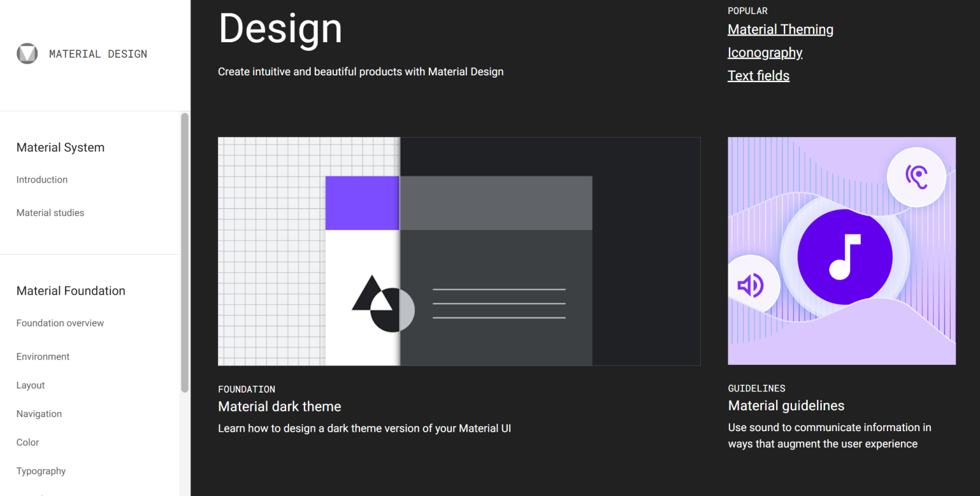Open the Material dark theme article title
This screenshot has width=980, height=496.
[x=279, y=407]
